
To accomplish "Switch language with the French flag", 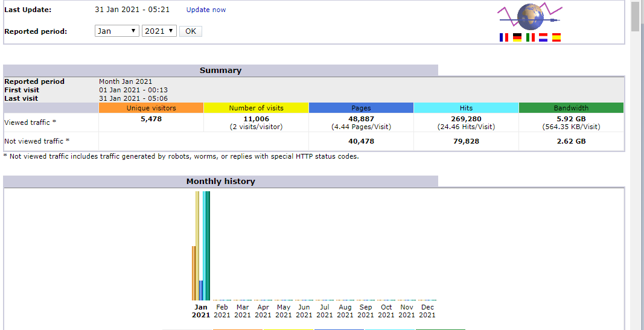I will (504, 37).
